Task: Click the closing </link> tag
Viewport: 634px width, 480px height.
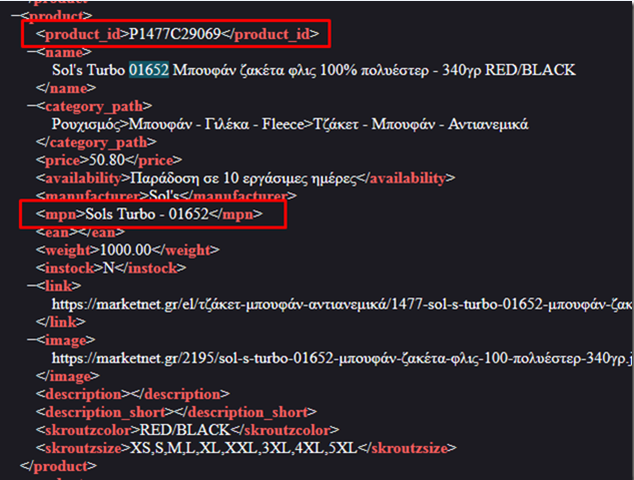Action: coord(61,321)
